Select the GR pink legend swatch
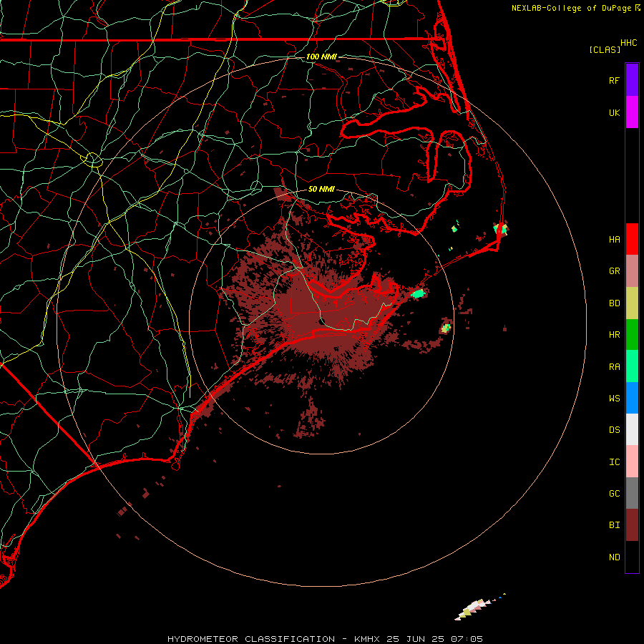 [x=632, y=271]
